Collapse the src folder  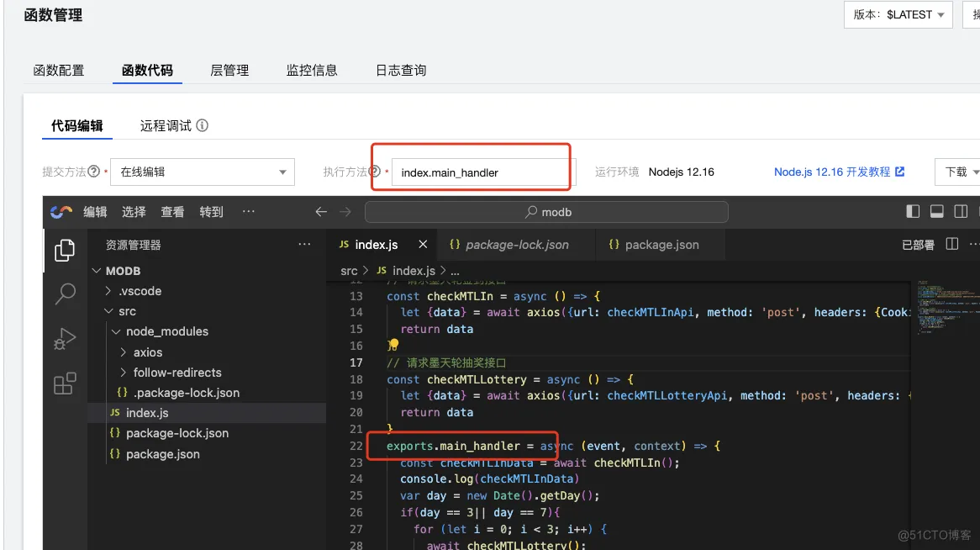tap(108, 311)
